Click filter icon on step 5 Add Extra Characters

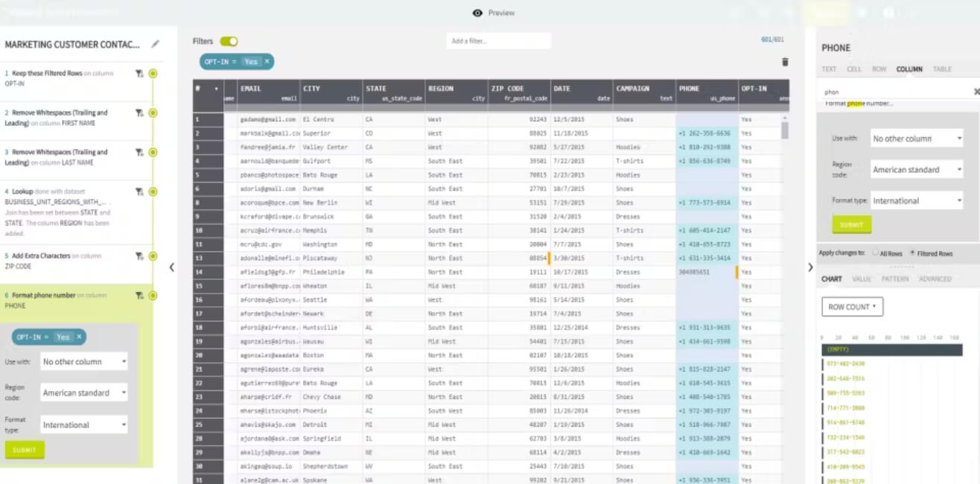click(139, 256)
